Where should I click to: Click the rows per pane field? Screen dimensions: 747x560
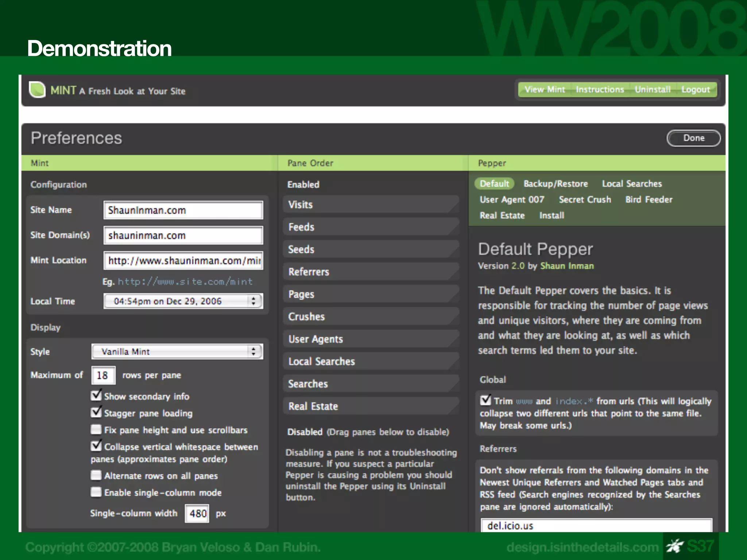(103, 375)
